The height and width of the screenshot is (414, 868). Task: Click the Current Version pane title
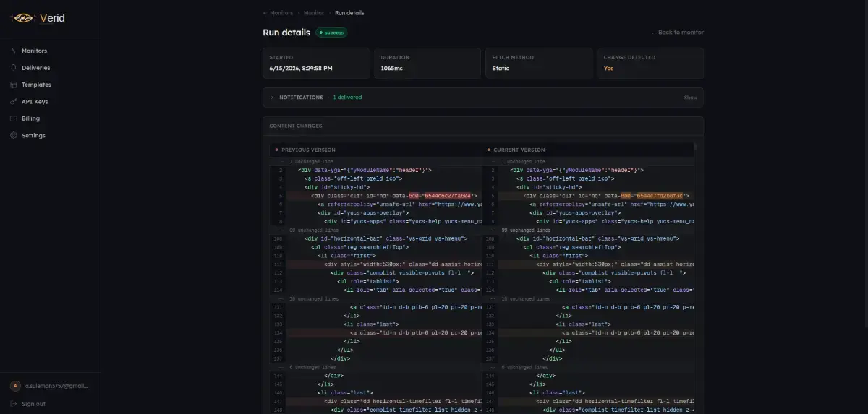[519, 150]
